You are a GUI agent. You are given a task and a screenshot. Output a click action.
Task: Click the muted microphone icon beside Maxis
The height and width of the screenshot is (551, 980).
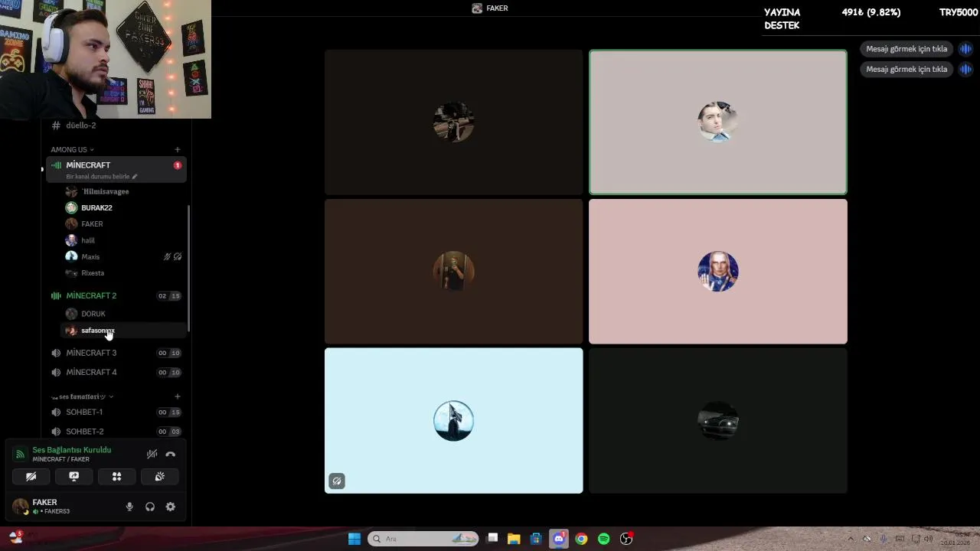[x=167, y=256]
